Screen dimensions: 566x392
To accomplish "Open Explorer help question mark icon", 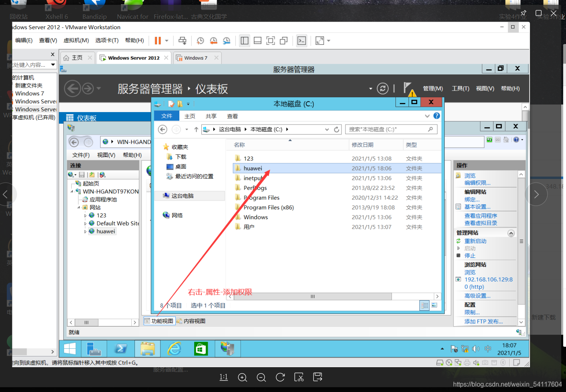I will pos(437,116).
